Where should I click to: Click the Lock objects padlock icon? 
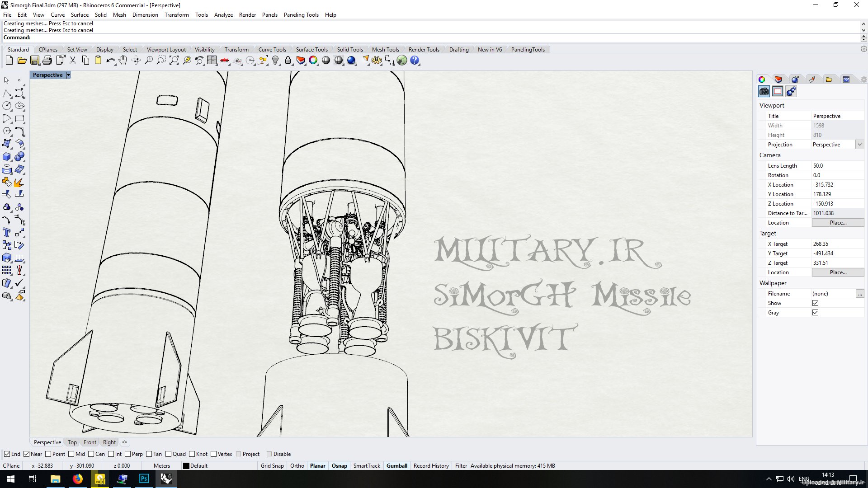click(x=288, y=61)
